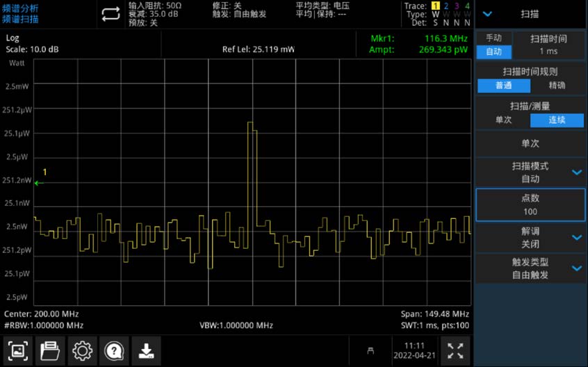Click the screenshot capture icon
The height and width of the screenshot is (367, 588).
[x=18, y=351]
